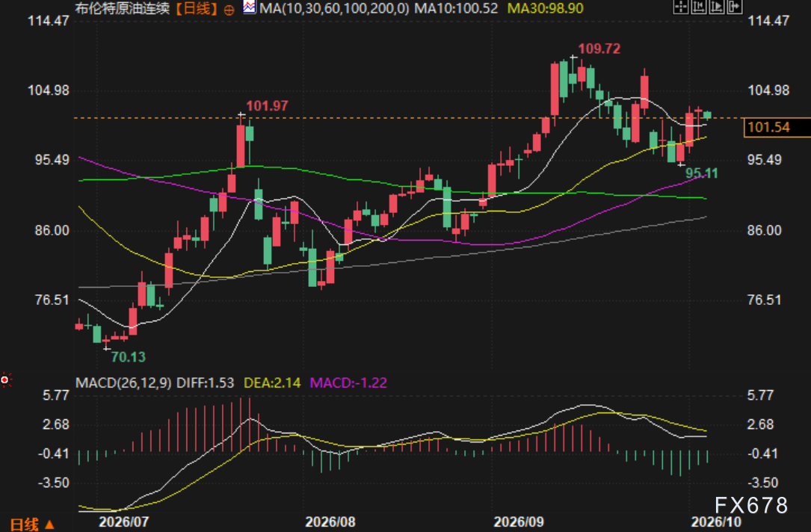811x532 pixels.
Task: Toggle the MA10:100.52 line label
Action: click(x=455, y=8)
